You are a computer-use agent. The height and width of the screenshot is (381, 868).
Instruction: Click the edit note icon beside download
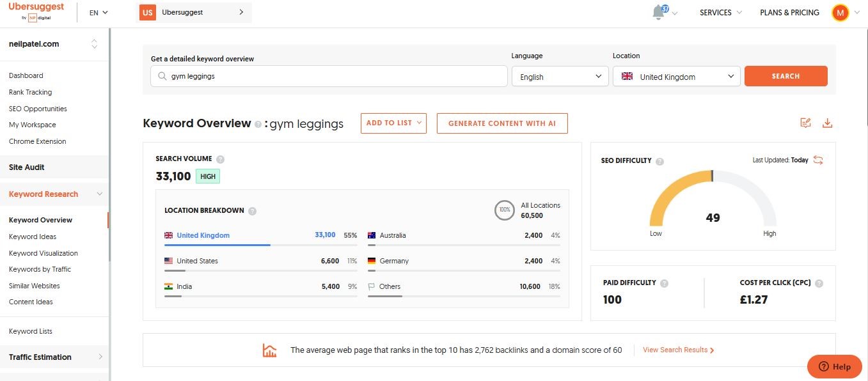(x=805, y=123)
